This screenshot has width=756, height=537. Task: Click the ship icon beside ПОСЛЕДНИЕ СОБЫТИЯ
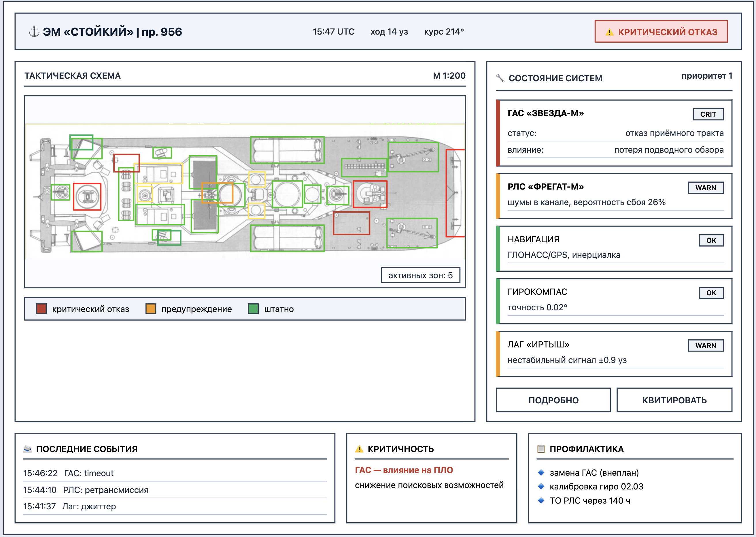27,449
